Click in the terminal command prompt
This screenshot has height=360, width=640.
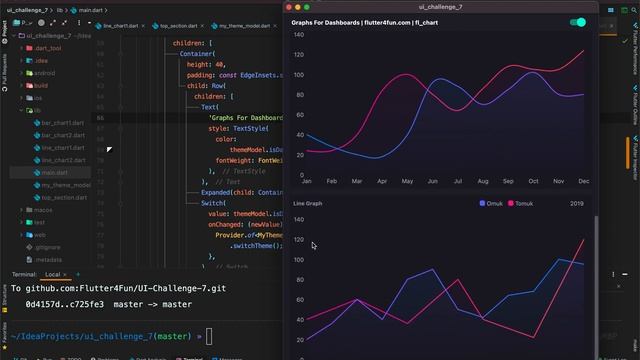tap(209, 336)
